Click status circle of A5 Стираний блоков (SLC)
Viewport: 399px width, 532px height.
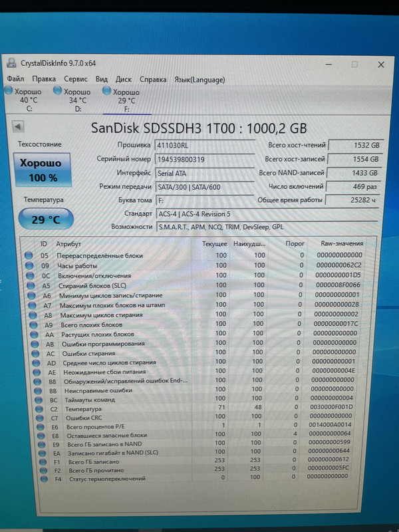click(x=31, y=286)
